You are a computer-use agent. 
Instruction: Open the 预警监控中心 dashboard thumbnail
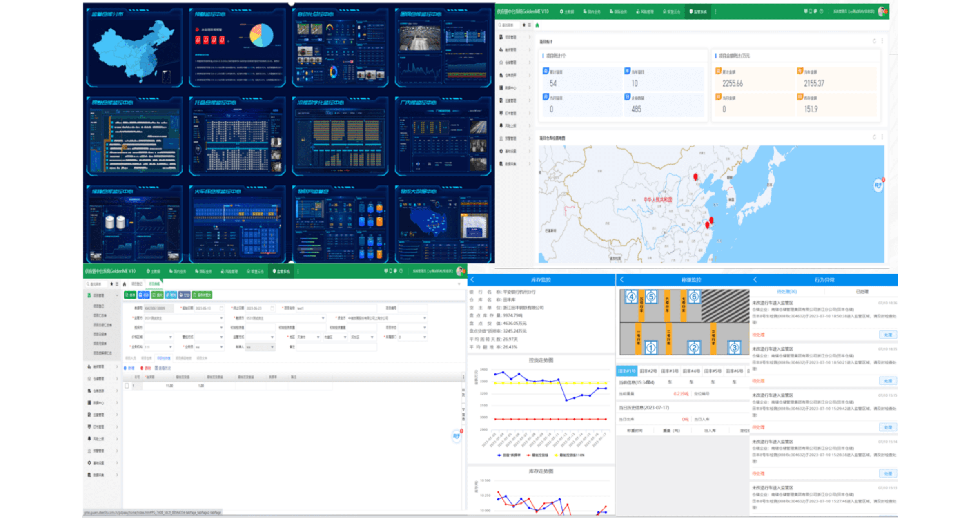pos(237,47)
